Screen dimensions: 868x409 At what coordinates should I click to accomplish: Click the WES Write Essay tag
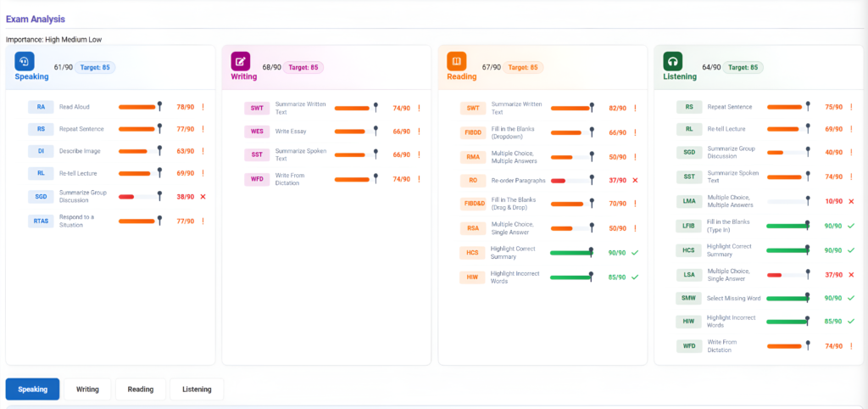coord(257,132)
